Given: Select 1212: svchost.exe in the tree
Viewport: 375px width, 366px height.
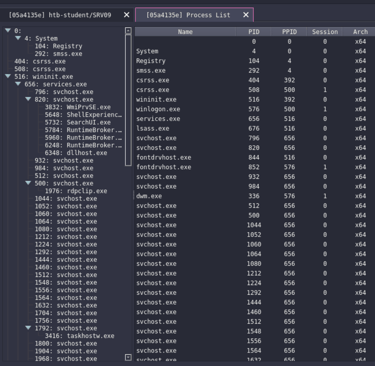Looking at the screenshot, I should click(x=66, y=237).
